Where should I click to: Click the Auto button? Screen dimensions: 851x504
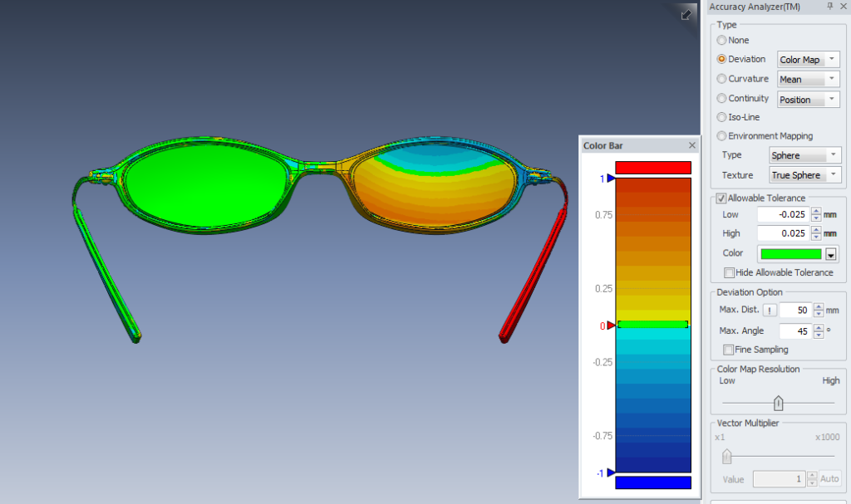point(829,478)
